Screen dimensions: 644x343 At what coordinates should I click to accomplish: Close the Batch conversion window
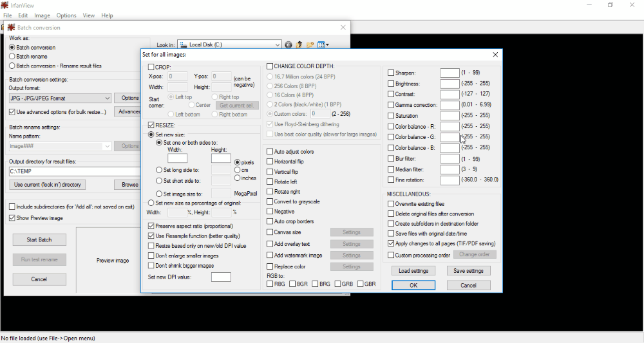343,28
